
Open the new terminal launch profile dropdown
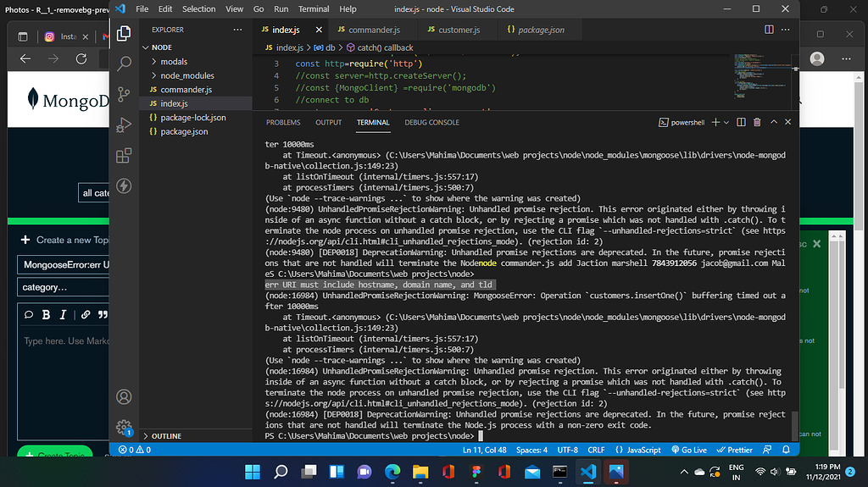coord(726,123)
